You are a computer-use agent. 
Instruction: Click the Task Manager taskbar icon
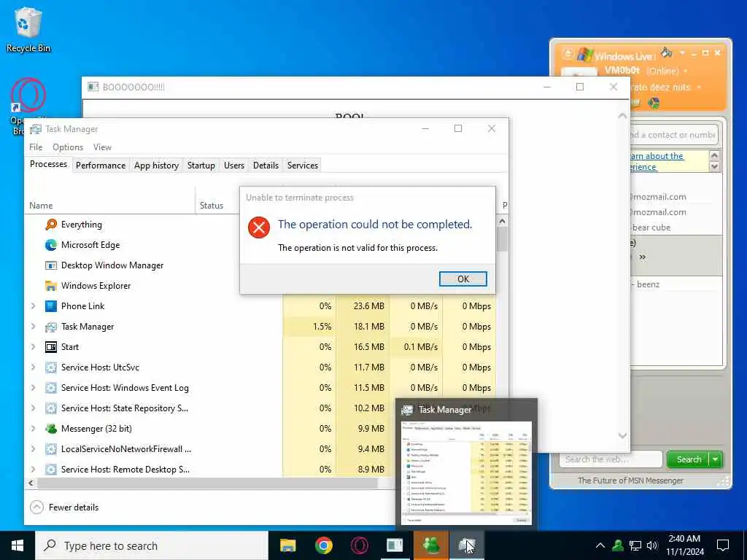coord(466,545)
